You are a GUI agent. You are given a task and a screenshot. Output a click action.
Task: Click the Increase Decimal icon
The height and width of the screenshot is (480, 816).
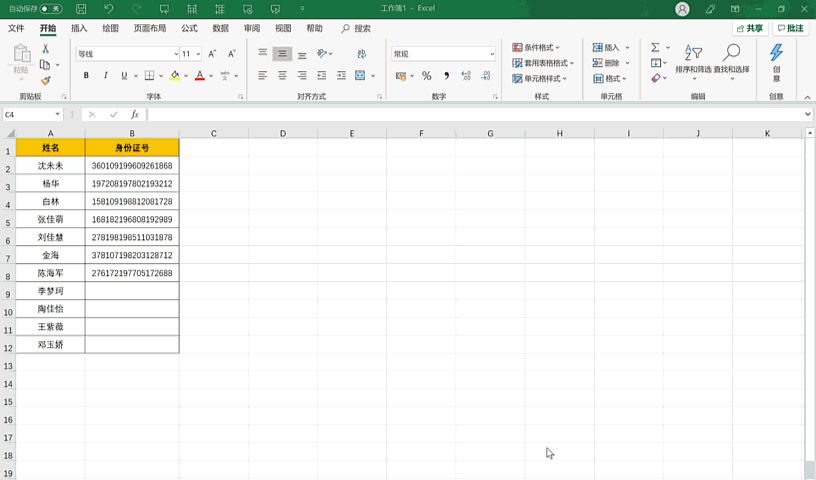click(x=466, y=76)
